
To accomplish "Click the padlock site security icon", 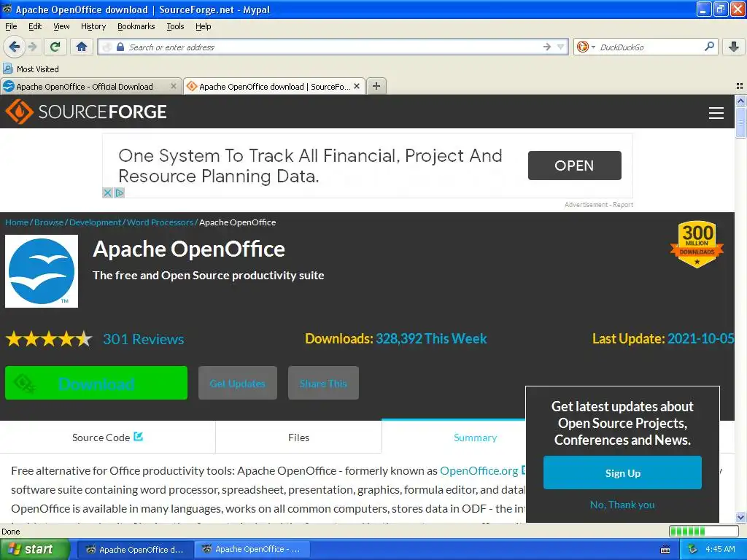I will [x=120, y=47].
